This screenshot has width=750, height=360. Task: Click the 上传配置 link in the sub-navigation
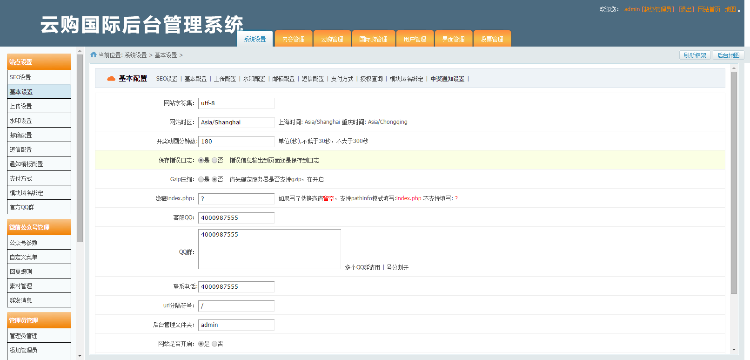(x=225, y=79)
